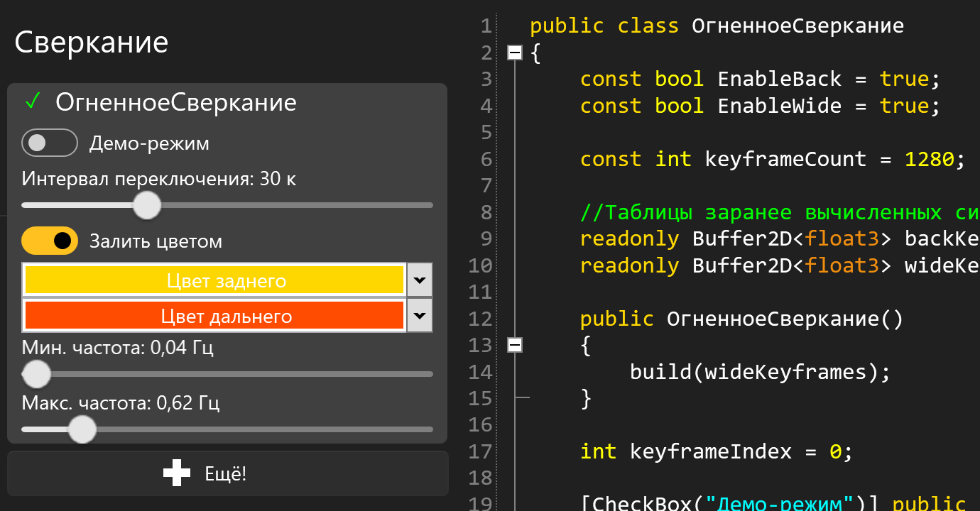Click the Мин. частота slider handle

tap(36, 373)
